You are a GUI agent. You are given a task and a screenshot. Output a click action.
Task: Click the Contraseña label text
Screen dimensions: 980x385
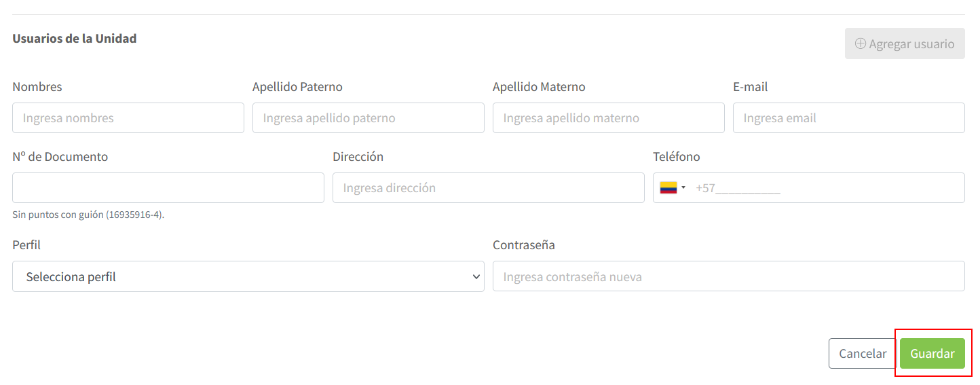[x=524, y=245]
